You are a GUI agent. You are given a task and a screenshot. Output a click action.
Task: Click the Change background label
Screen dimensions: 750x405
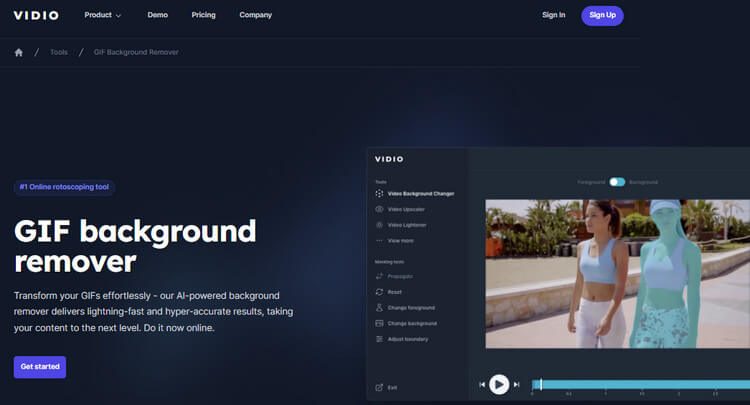click(x=412, y=324)
